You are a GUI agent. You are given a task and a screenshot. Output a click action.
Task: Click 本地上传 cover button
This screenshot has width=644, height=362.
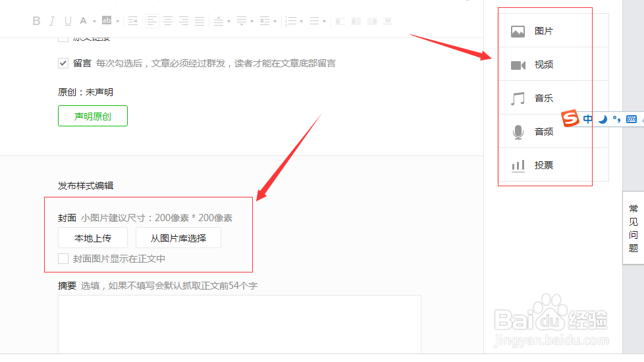click(x=93, y=238)
